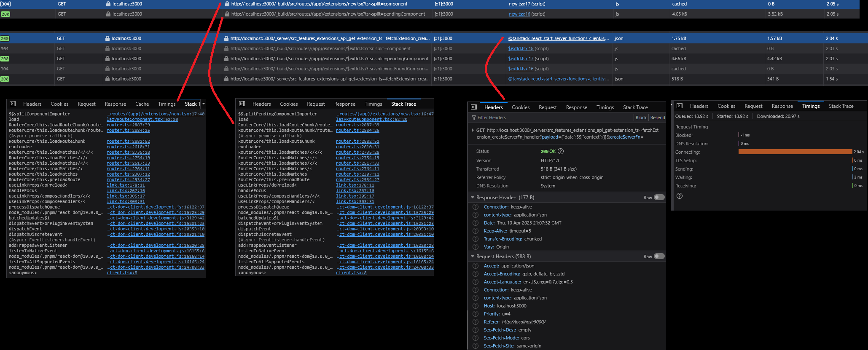
Task: Collapse the Response Headers (177 B) section
Action: (473, 198)
